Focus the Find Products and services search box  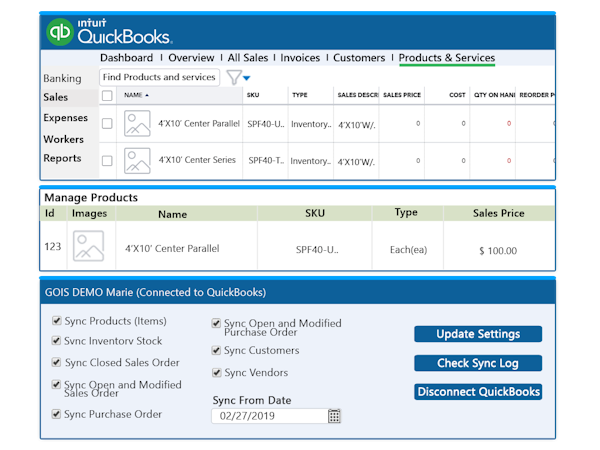(x=159, y=77)
